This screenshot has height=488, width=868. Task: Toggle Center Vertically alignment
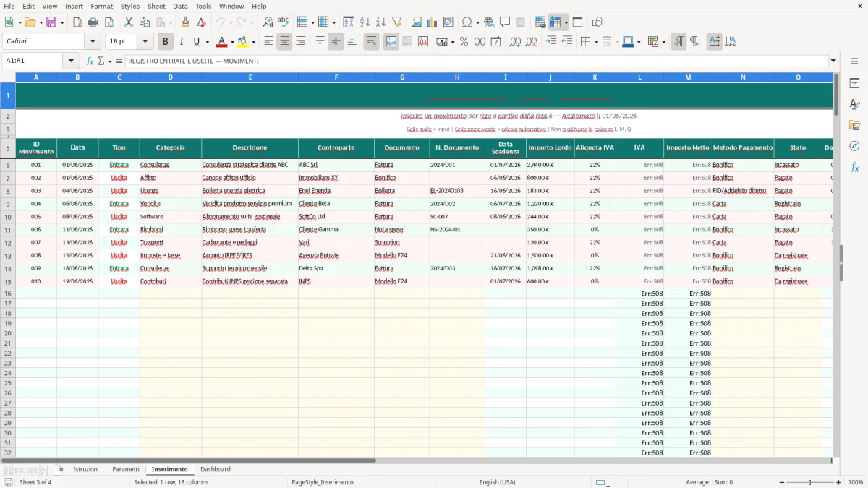336,42
